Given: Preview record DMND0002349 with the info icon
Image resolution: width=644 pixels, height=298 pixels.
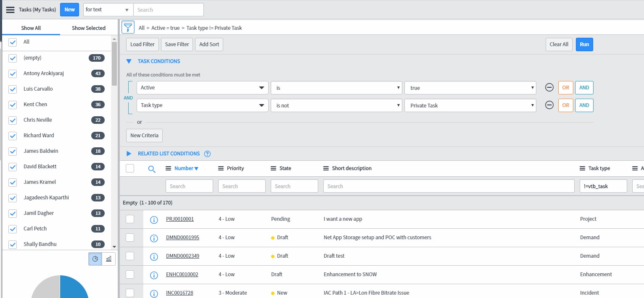Looking at the screenshot, I should click(x=154, y=256).
